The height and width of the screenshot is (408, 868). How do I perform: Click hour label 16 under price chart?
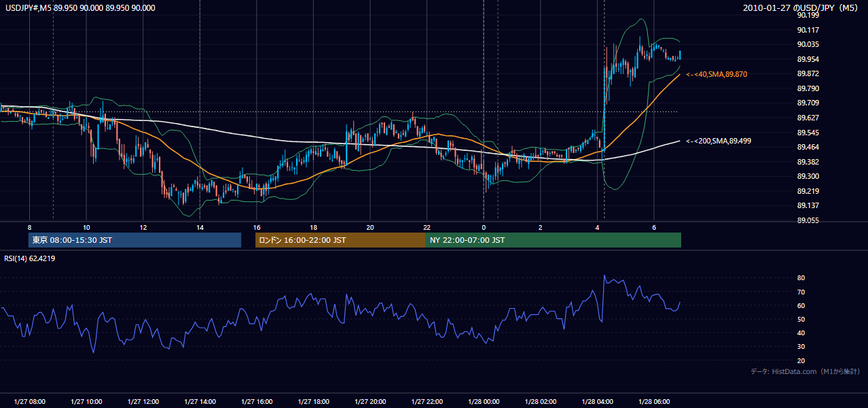click(x=256, y=227)
